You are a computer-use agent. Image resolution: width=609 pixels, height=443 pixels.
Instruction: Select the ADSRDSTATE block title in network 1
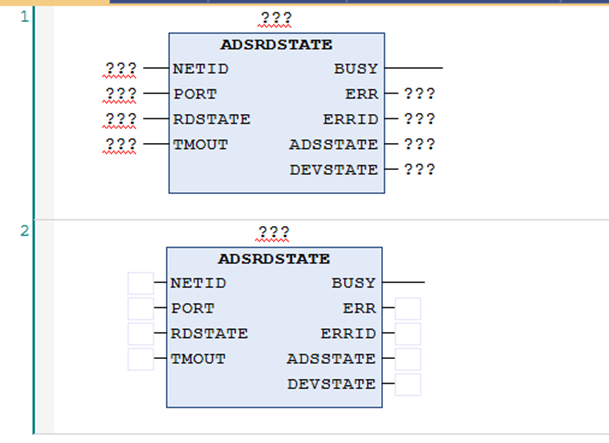click(276, 45)
